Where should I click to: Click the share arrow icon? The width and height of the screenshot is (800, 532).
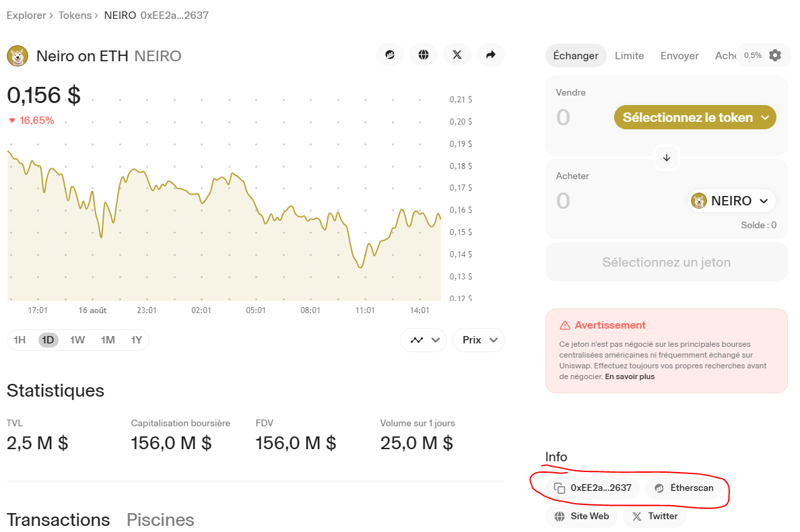pos(491,55)
